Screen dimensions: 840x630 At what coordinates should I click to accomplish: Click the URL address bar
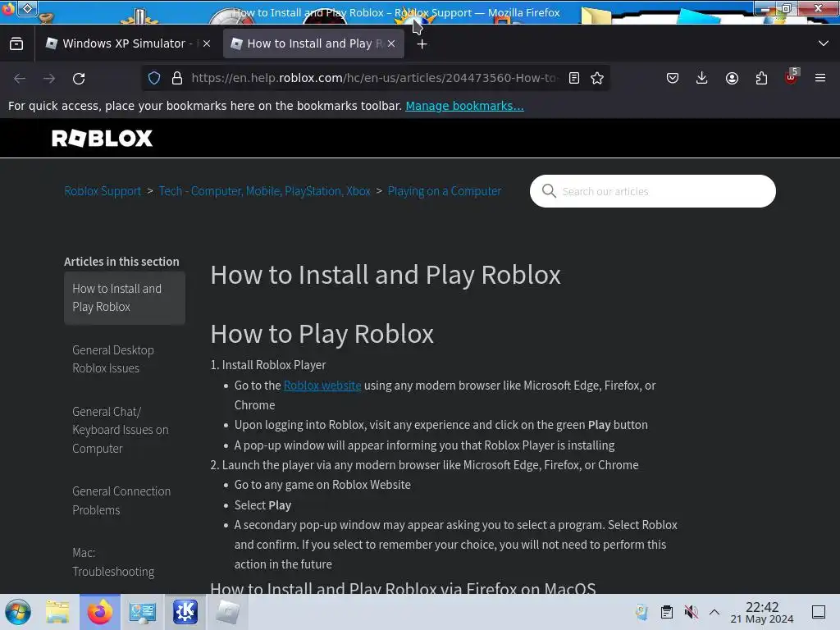pyautogui.click(x=375, y=78)
